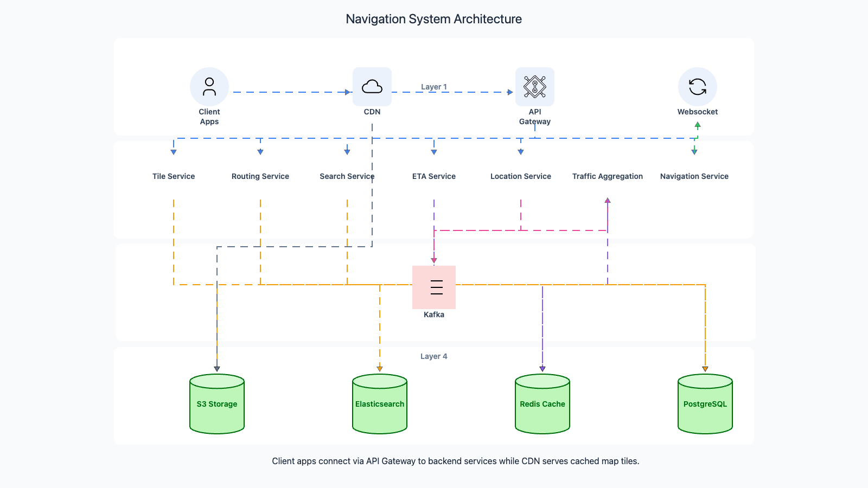The height and width of the screenshot is (488, 868).
Task: Click the caption text about CDN tiles
Action: pyautogui.click(x=456, y=461)
